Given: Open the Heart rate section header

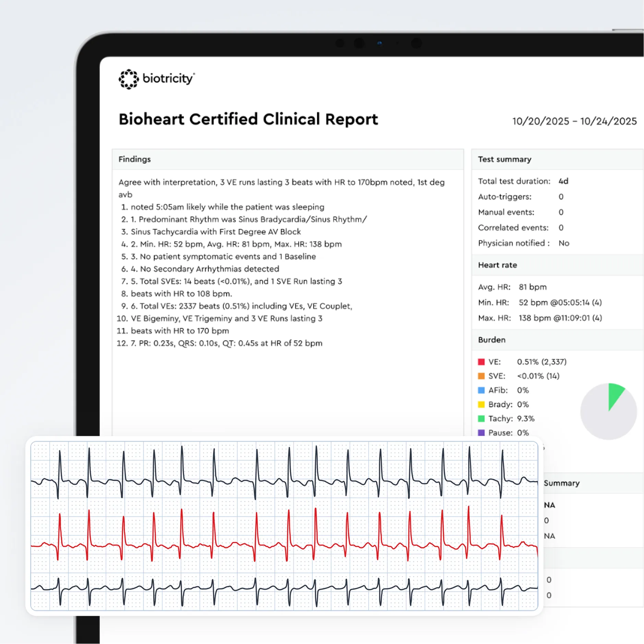Looking at the screenshot, I should 497,265.
